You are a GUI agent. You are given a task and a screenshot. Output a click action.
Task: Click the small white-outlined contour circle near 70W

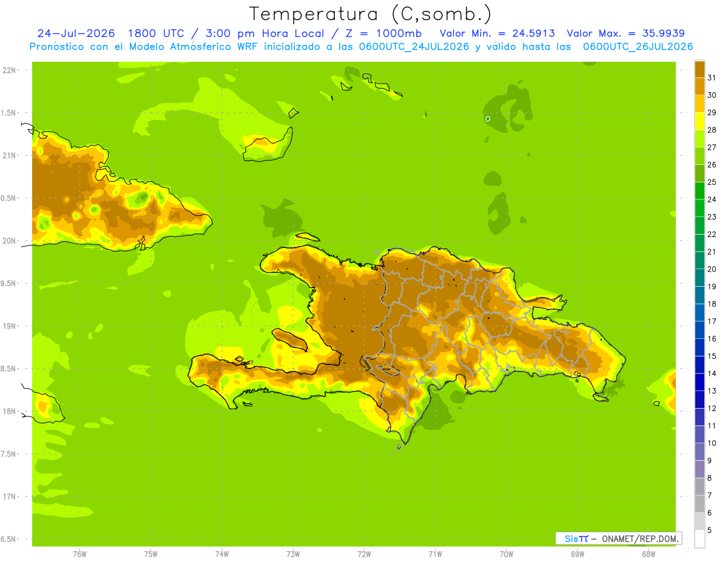point(488,119)
